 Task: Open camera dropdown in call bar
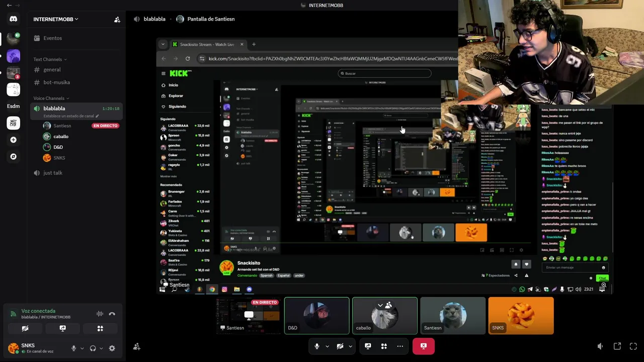[350, 346]
